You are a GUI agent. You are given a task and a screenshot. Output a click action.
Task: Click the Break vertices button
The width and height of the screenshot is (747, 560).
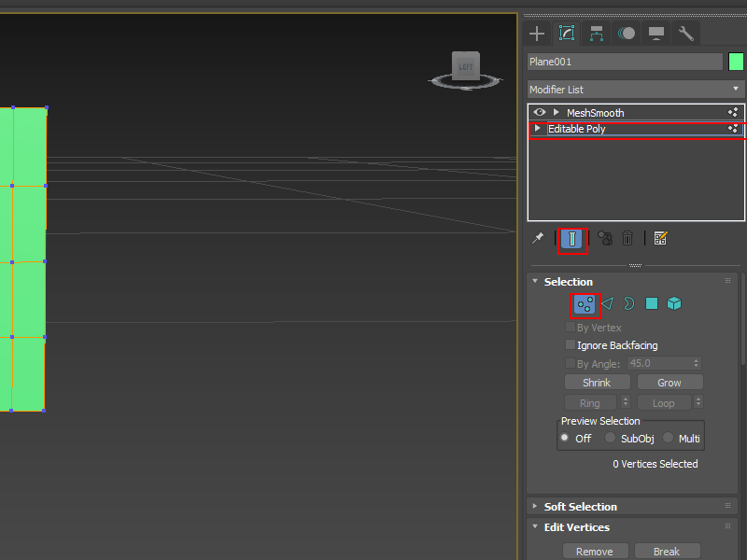(x=667, y=552)
